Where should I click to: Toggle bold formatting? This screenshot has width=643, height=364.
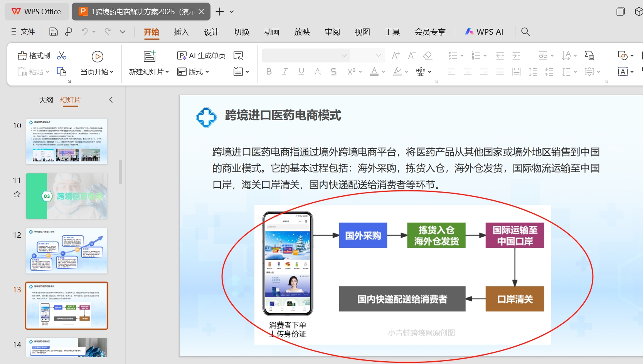269,71
